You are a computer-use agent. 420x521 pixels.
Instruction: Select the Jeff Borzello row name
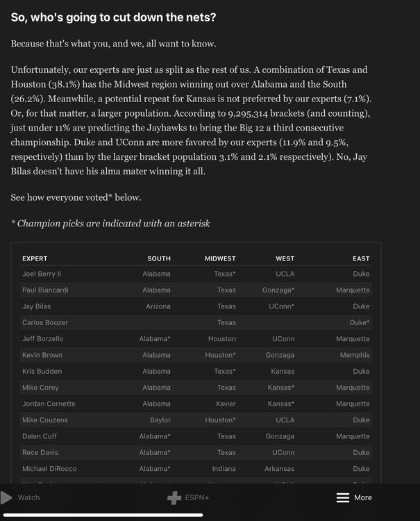click(43, 339)
